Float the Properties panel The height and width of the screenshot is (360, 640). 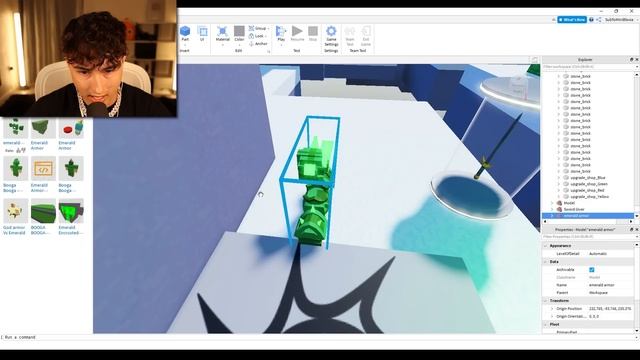point(631,230)
